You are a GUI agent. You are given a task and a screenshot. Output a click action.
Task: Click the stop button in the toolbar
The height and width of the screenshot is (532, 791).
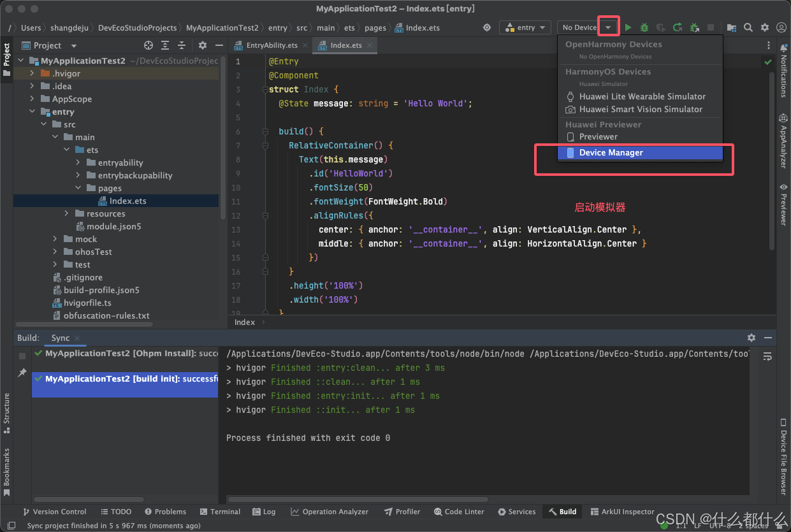711,27
